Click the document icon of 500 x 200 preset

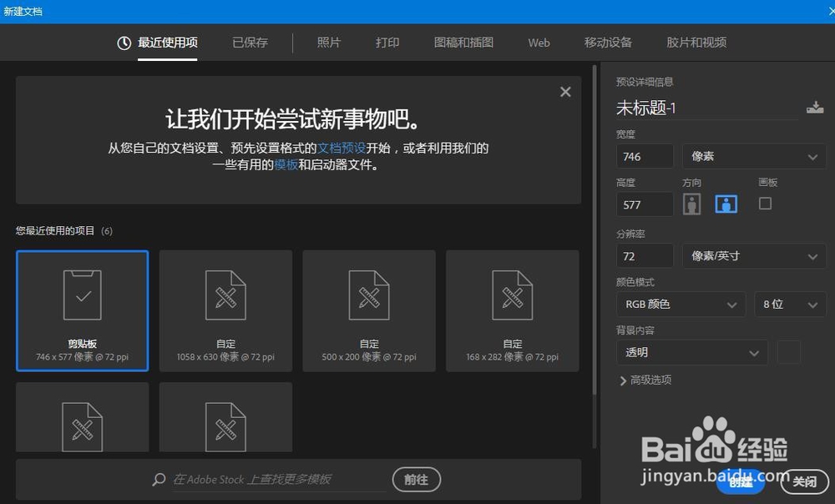[369, 295]
